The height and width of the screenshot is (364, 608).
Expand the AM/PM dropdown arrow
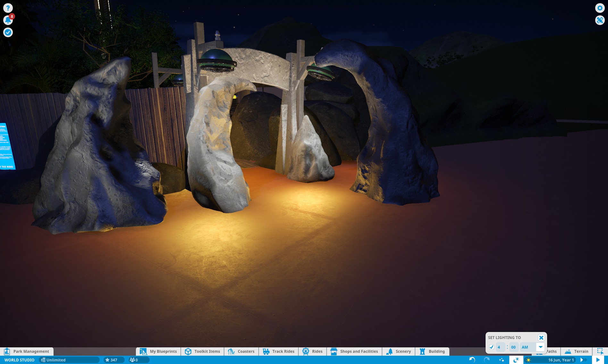(540, 347)
